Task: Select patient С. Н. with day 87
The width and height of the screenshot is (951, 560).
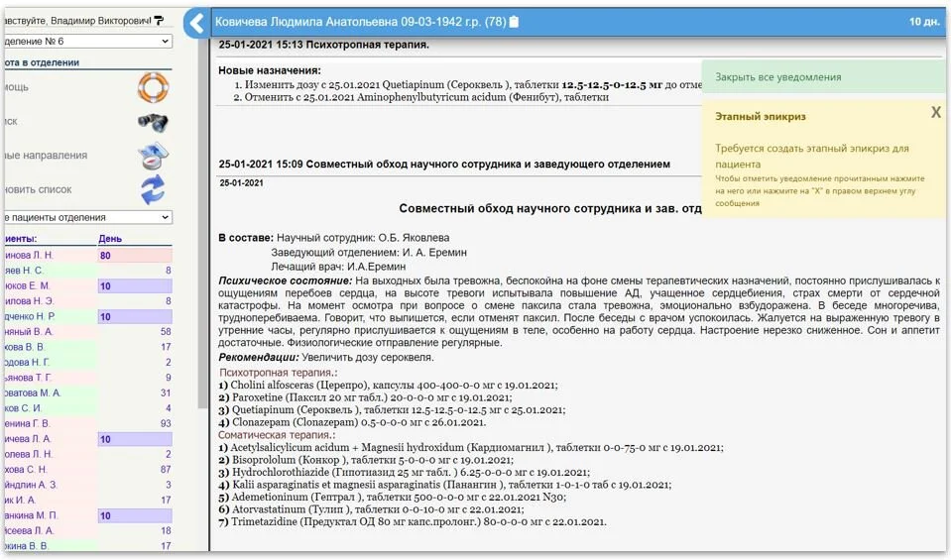Action: pyautogui.click(x=88, y=470)
